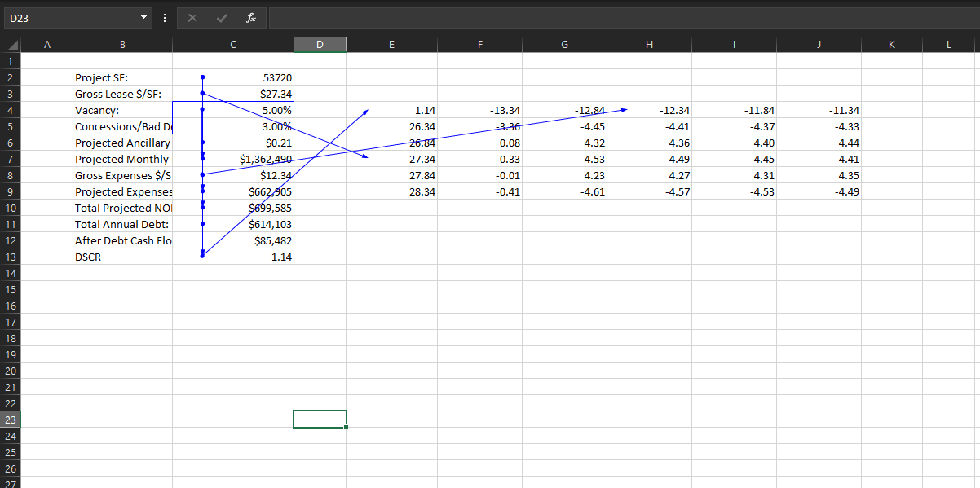Click the Enter checkmark formula bar icon
This screenshot has height=488, width=980.
pos(221,17)
